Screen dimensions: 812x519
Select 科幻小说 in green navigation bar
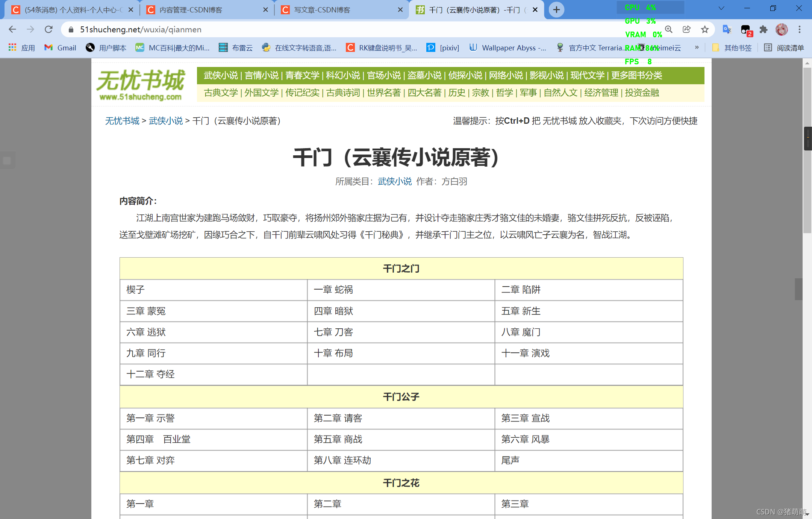pyautogui.click(x=343, y=76)
